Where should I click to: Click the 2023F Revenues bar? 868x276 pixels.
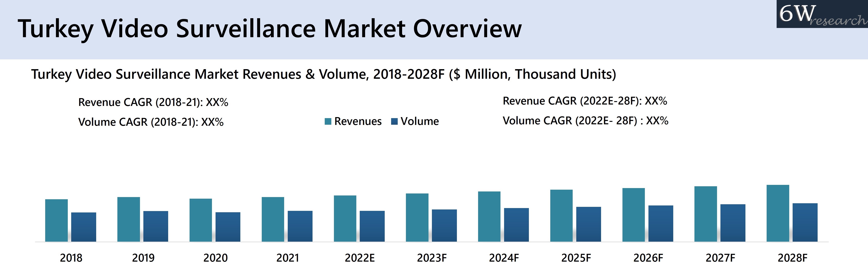(417, 217)
